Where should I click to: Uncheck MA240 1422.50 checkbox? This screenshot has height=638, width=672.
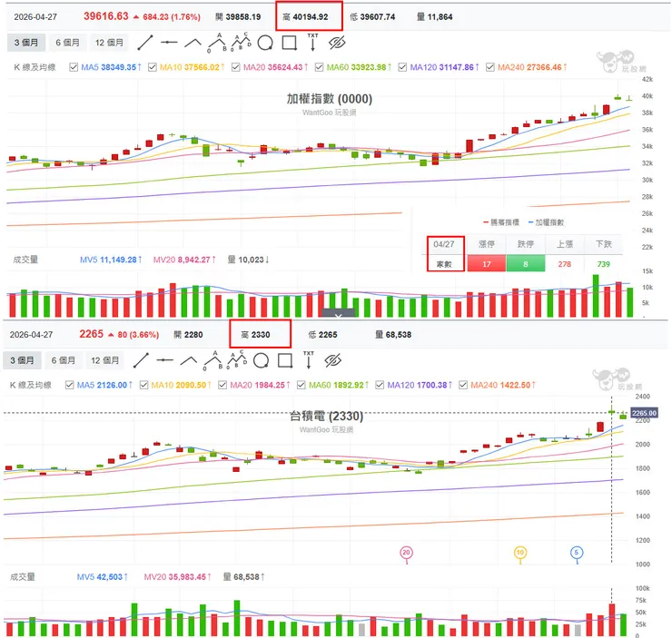point(463,385)
